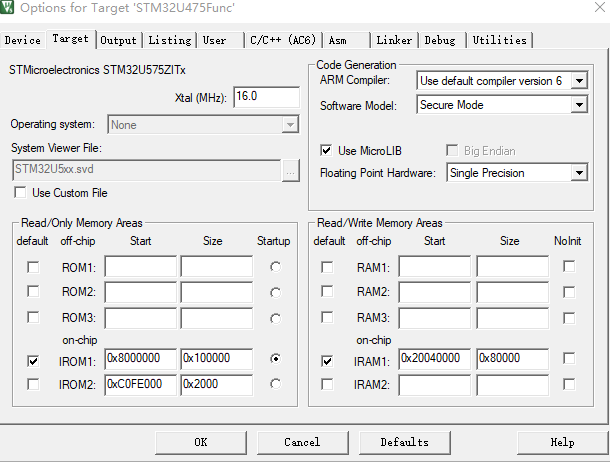The width and height of the screenshot is (610, 462).
Task: Click the Xtal (MHz) input field
Action: pos(266,96)
